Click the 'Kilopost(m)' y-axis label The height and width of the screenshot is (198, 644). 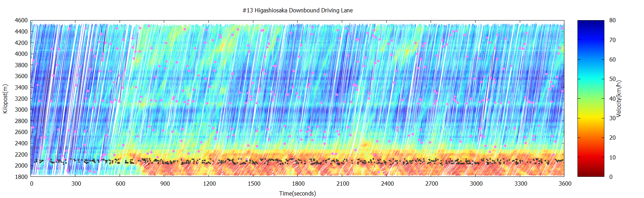click(x=5, y=99)
